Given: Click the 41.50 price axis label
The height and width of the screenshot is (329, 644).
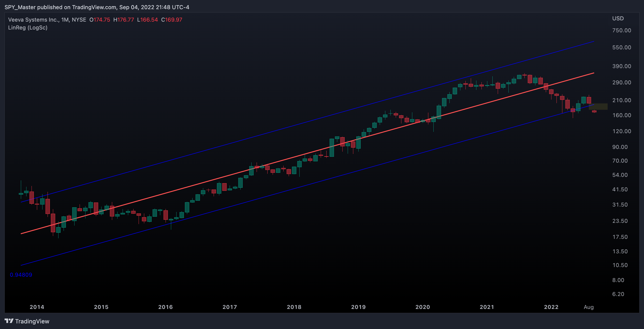Looking at the screenshot, I should pyautogui.click(x=620, y=190).
